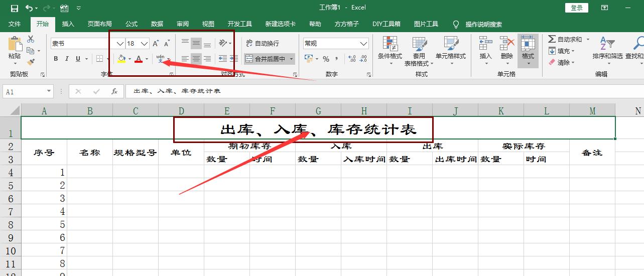
Task: Align text left
Action: pyautogui.click(x=185, y=59)
